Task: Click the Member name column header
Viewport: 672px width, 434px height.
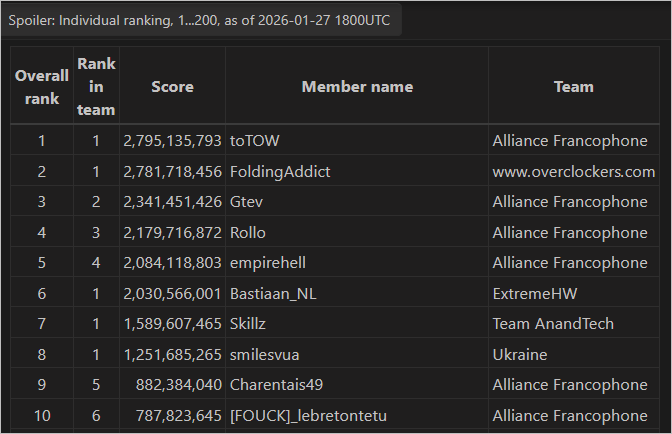Action: point(357,87)
